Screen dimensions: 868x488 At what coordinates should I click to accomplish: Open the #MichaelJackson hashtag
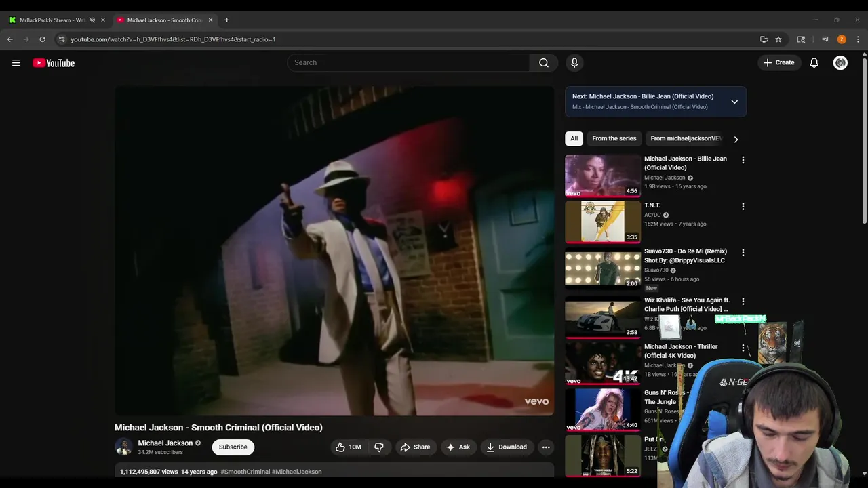click(x=297, y=472)
